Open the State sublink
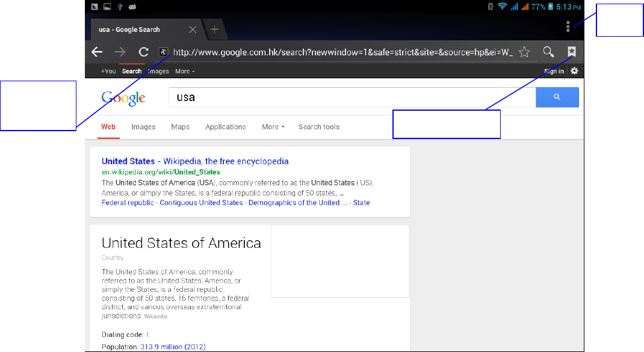 coord(362,203)
